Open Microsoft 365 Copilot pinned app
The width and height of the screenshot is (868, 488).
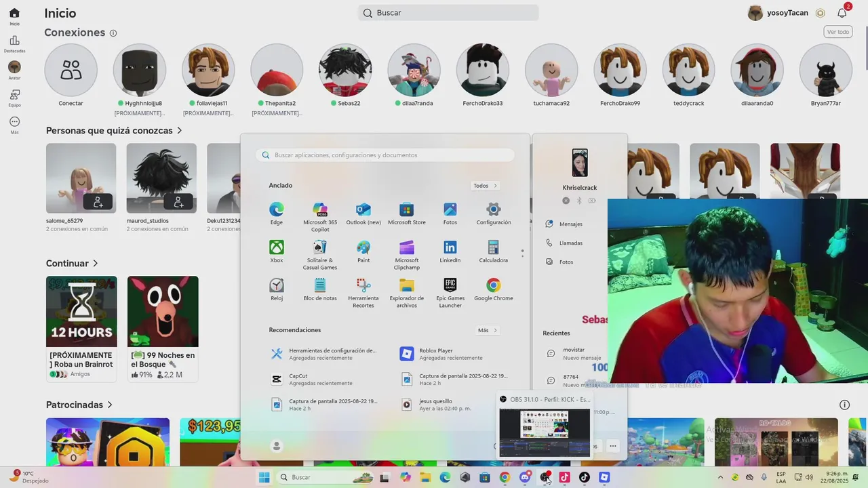pos(320,217)
